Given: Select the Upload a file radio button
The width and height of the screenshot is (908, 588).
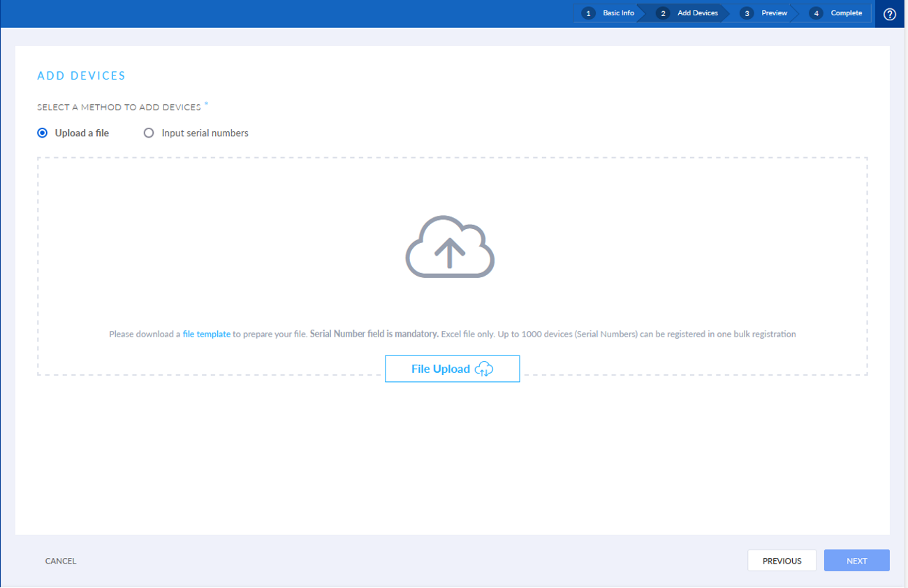Looking at the screenshot, I should coord(43,133).
